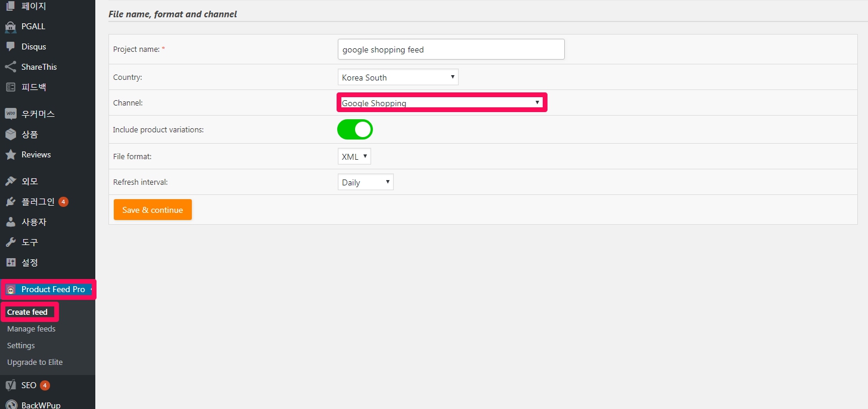The height and width of the screenshot is (409, 868).
Task: Click the plugins plug icon
Action: click(x=10, y=202)
